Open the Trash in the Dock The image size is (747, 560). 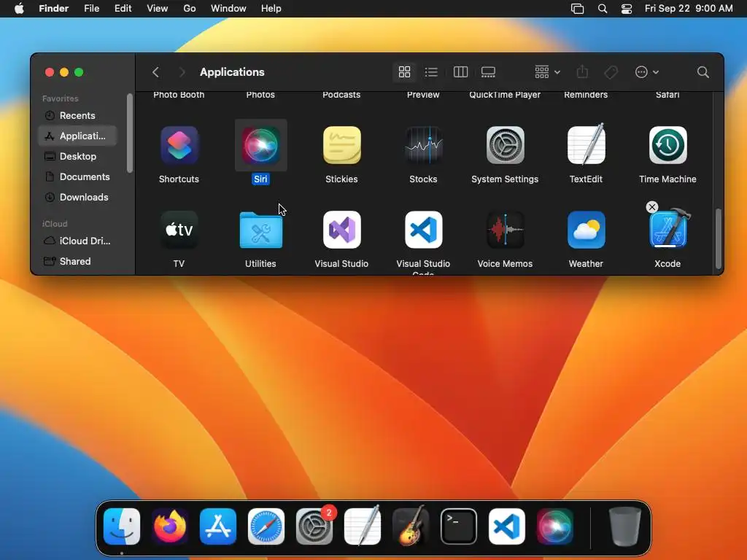tap(625, 526)
